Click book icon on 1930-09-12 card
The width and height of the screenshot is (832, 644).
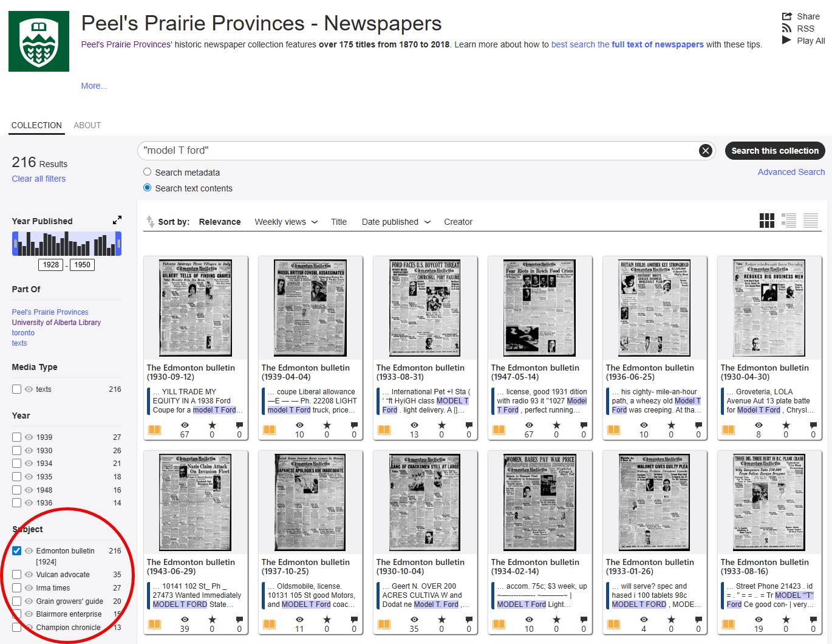(x=155, y=430)
